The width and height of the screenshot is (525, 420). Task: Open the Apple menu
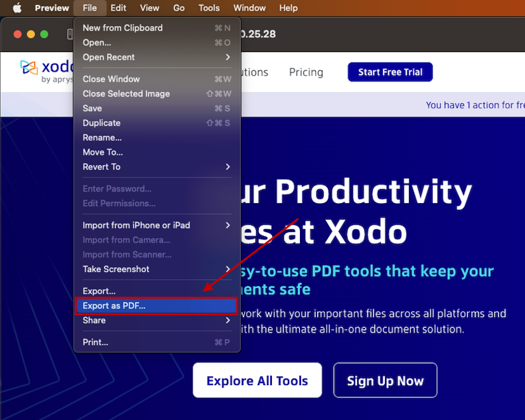pos(16,8)
